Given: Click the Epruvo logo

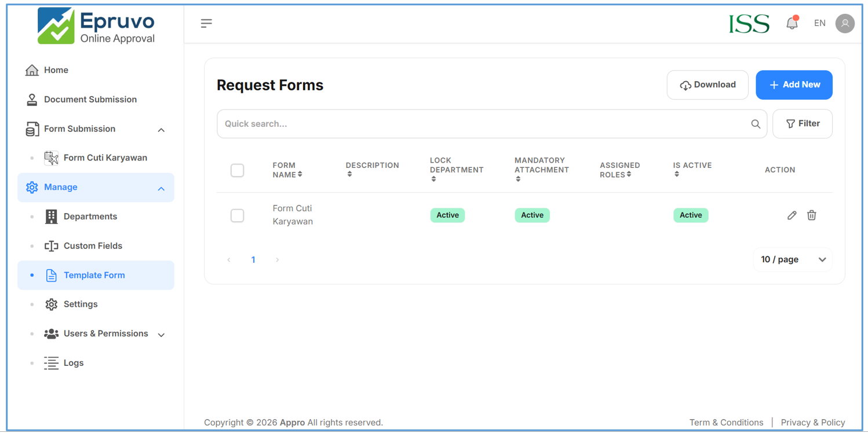Looking at the screenshot, I should [96, 26].
